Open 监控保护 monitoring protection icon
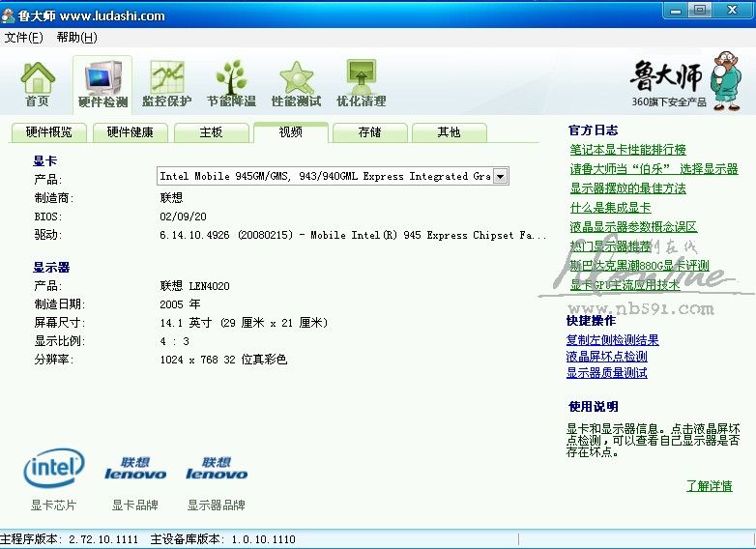The width and height of the screenshot is (756, 549). coord(167,83)
